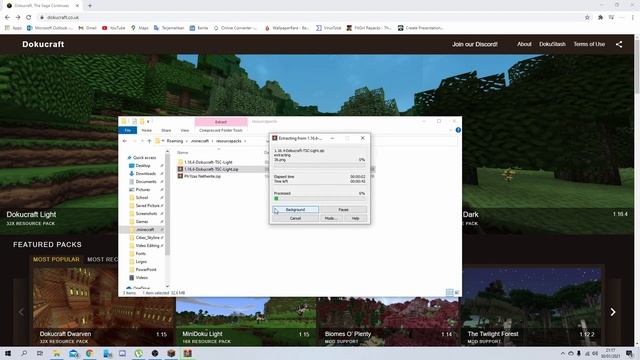Go back in File Explorer
The width and height of the screenshot is (640, 360).
(x=125, y=141)
